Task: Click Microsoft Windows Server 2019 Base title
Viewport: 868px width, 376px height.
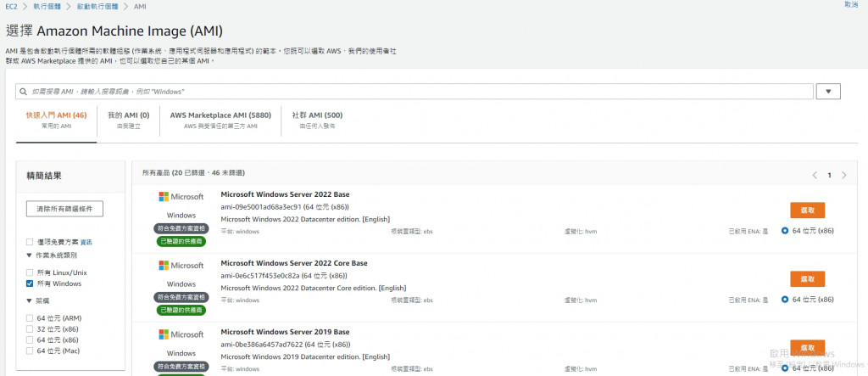Action: [285, 332]
